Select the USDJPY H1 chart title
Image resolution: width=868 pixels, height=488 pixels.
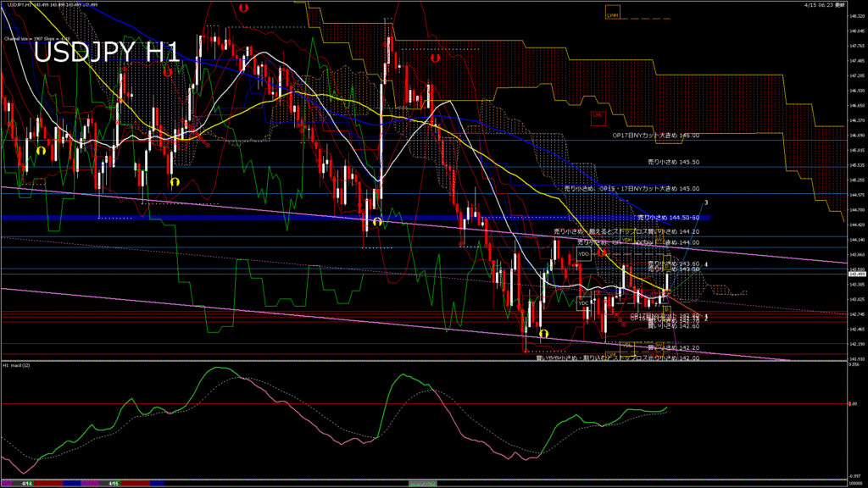click(106, 53)
